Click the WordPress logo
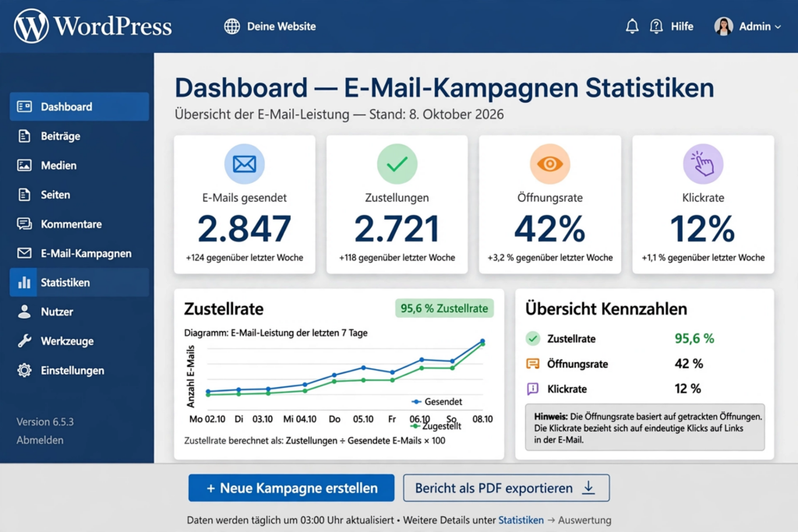This screenshot has height=532, width=798. pyautogui.click(x=93, y=26)
